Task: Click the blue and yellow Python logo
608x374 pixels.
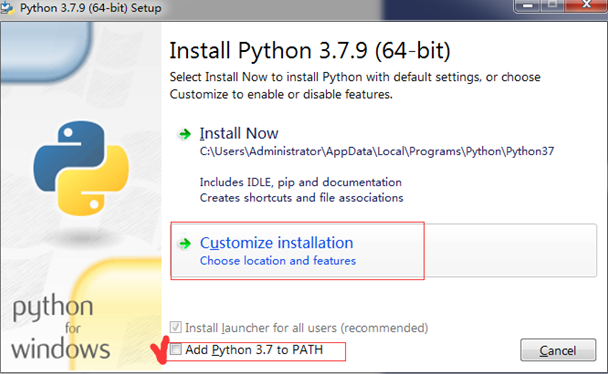Action: tap(81, 168)
